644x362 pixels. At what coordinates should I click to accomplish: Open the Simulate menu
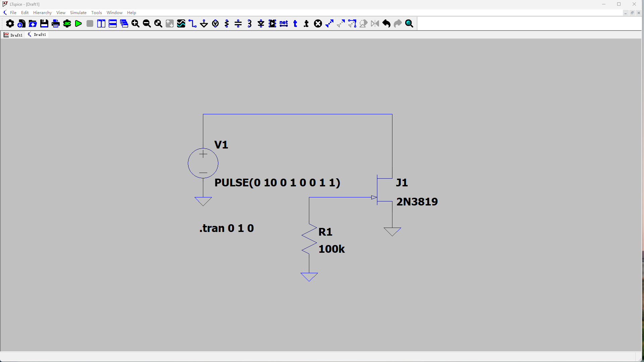(78, 12)
